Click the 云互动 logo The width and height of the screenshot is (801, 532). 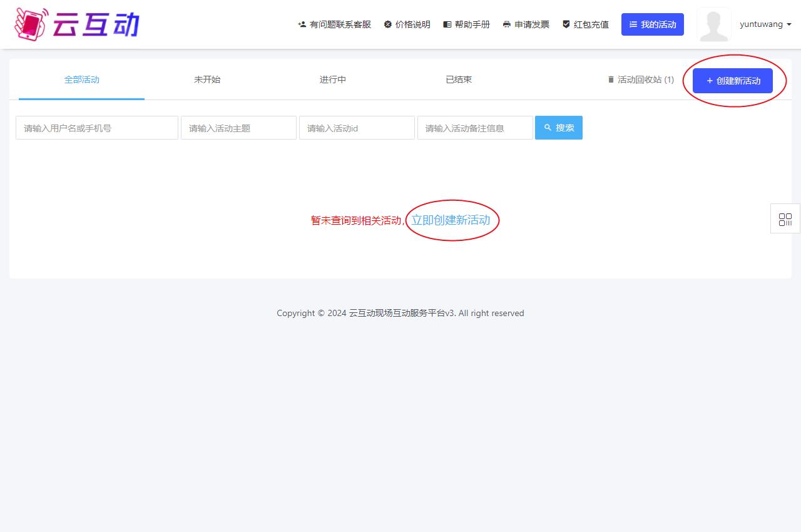(x=76, y=24)
